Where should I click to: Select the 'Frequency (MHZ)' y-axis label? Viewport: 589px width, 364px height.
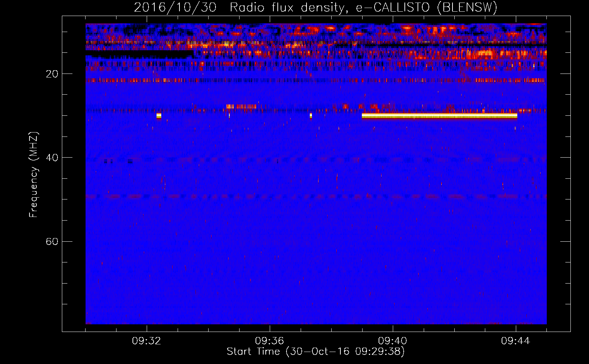coord(33,175)
